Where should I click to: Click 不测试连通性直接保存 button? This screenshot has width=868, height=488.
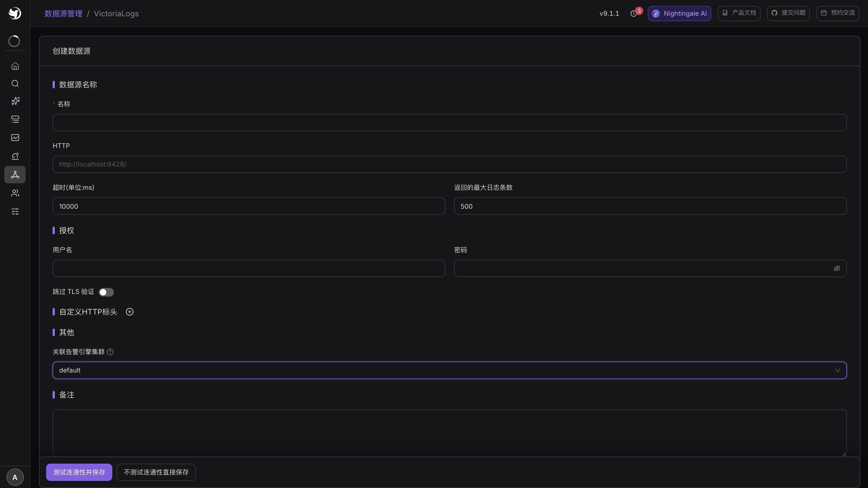coord(156,472)
